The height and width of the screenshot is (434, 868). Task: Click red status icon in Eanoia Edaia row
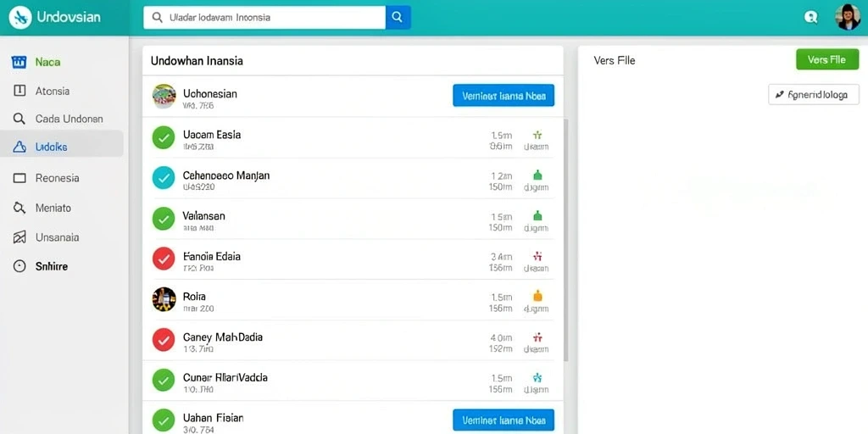[537, 256]
